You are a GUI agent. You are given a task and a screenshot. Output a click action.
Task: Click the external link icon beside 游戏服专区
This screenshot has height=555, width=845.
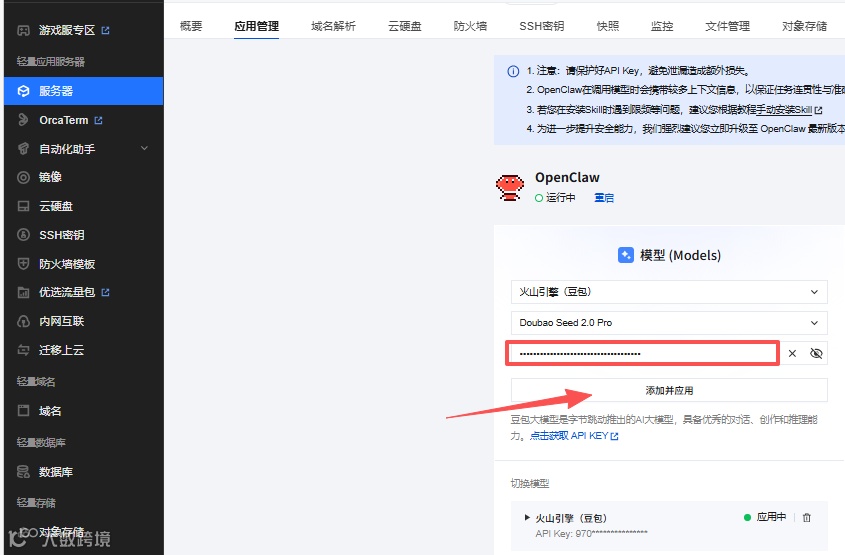click(x=106, y=30)
